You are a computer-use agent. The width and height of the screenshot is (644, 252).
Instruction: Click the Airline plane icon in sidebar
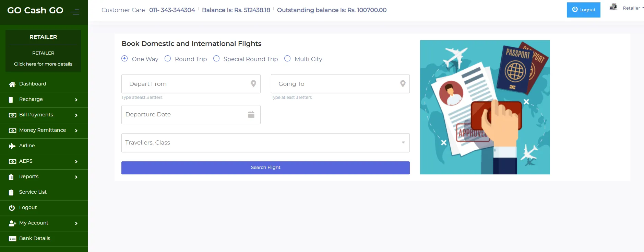(12, 146)
